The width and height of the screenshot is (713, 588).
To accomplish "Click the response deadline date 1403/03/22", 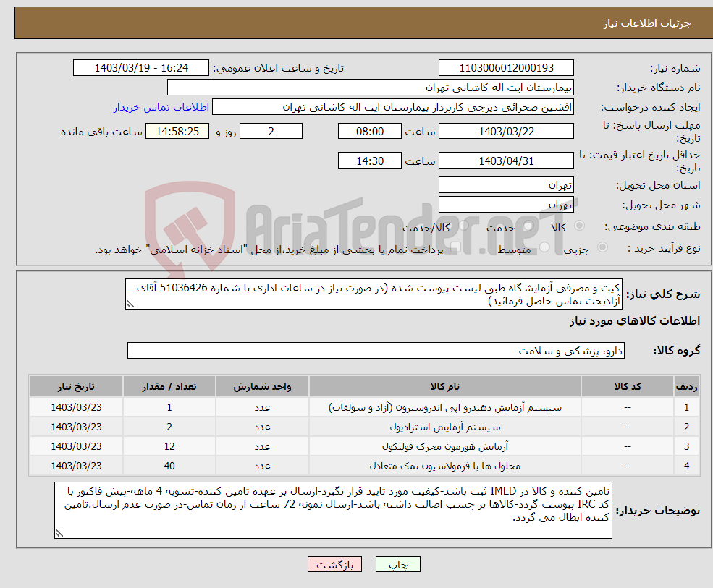I will point(506,132).
